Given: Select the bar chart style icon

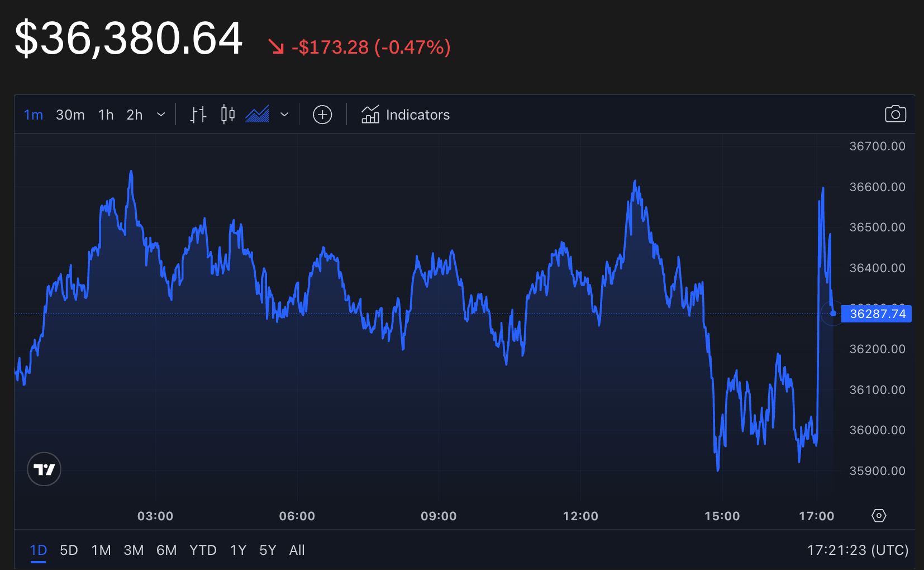Looking at the screenshot, I should click(x=198, y=115).
